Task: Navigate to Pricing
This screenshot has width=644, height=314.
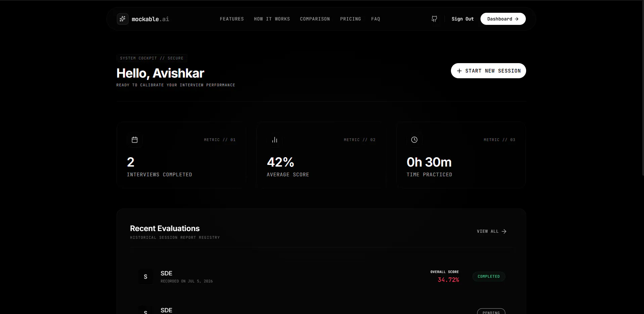Action: [x=351, y=19]
